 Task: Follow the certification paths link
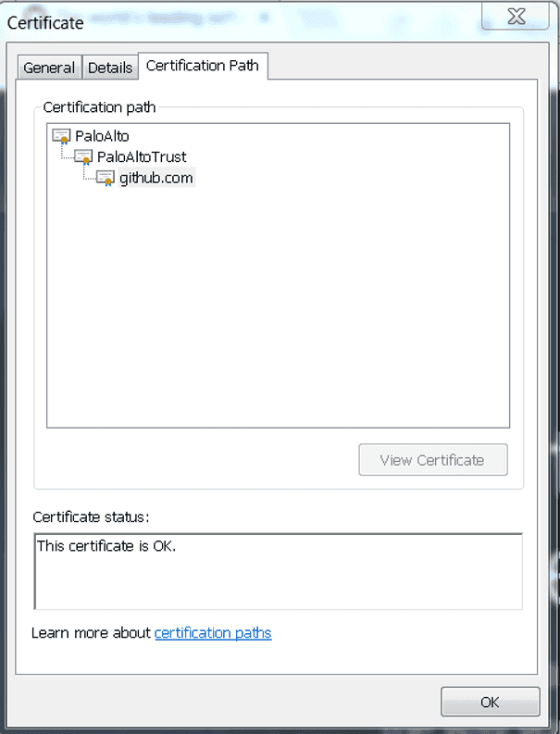213,633
